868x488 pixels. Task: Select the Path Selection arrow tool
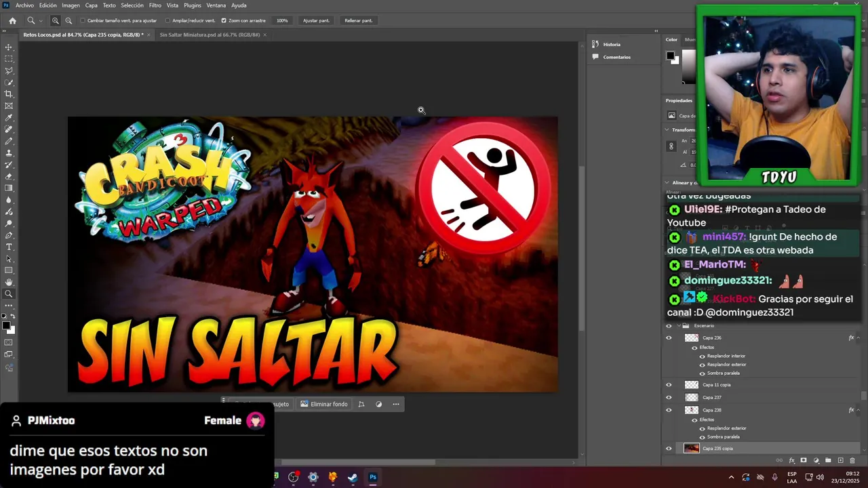(9, 258)
